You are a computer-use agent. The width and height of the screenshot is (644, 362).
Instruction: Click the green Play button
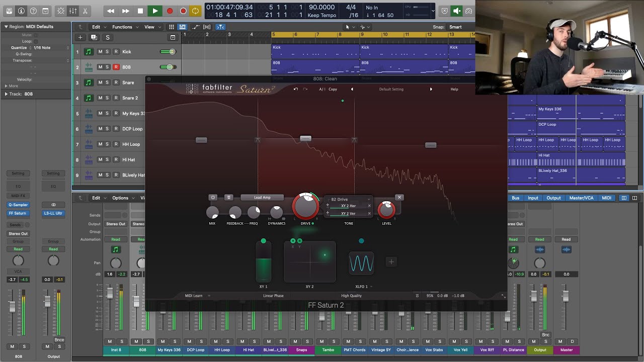155,11
